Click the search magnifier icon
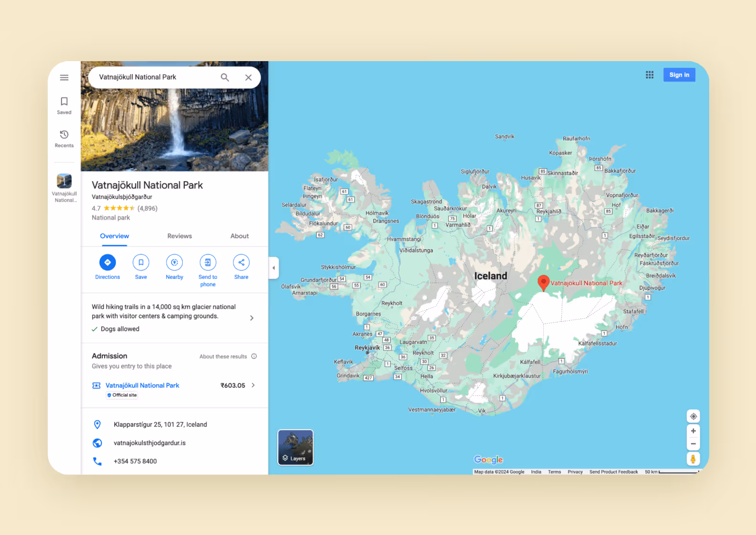 click(x=225, y=77)
